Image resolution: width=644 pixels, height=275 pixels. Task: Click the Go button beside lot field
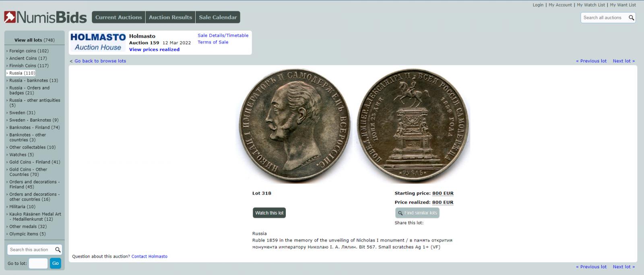[x=56, y=263]
